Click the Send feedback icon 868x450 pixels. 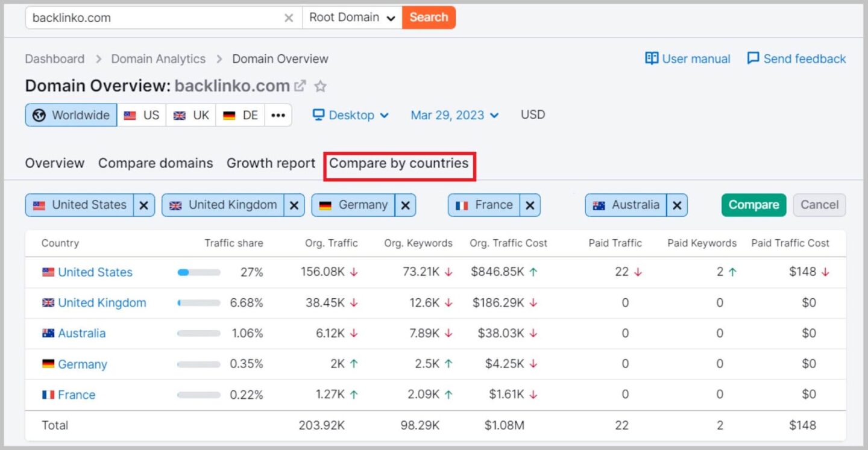753,58
